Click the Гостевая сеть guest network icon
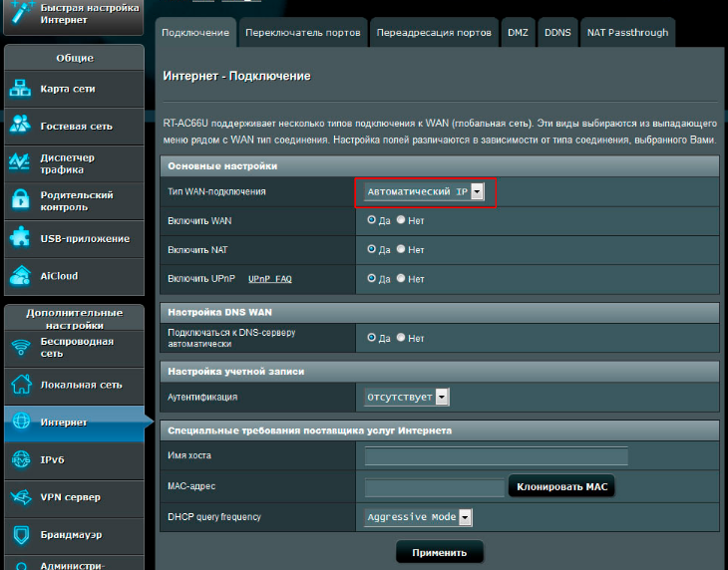Screen dimensions: 728x570 pyautogui.click(x=20, y=126)
